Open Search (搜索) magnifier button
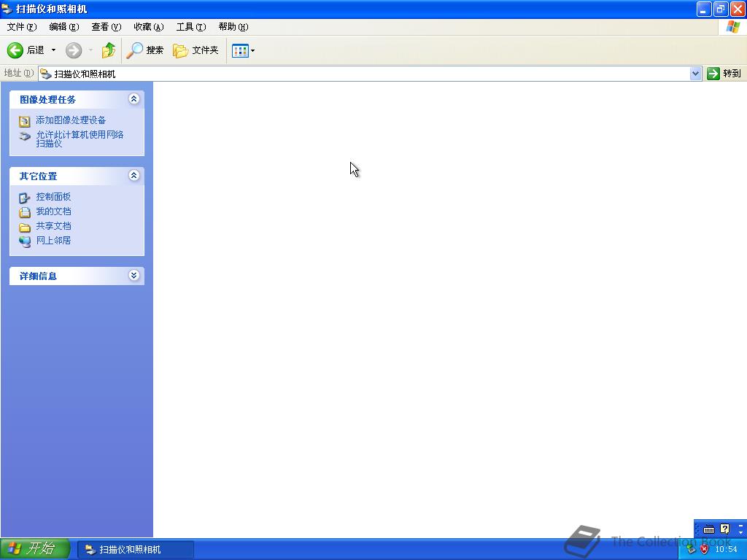 (145, 50)
